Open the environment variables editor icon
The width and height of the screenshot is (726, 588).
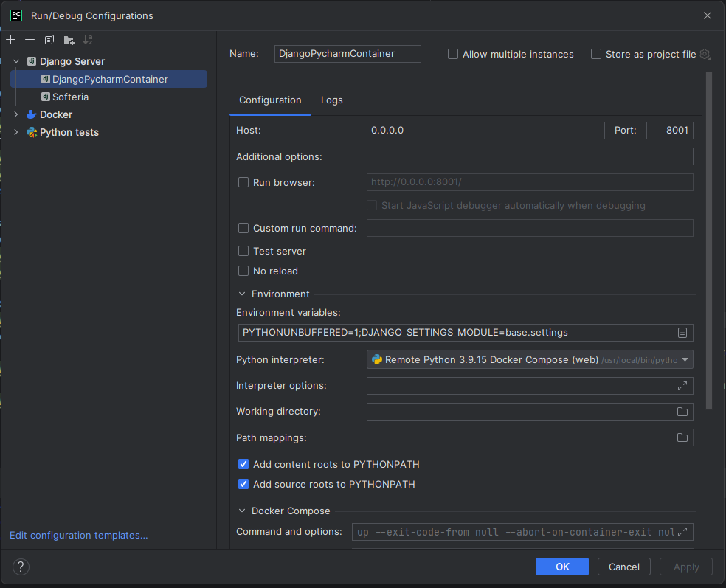pos(682,333)
